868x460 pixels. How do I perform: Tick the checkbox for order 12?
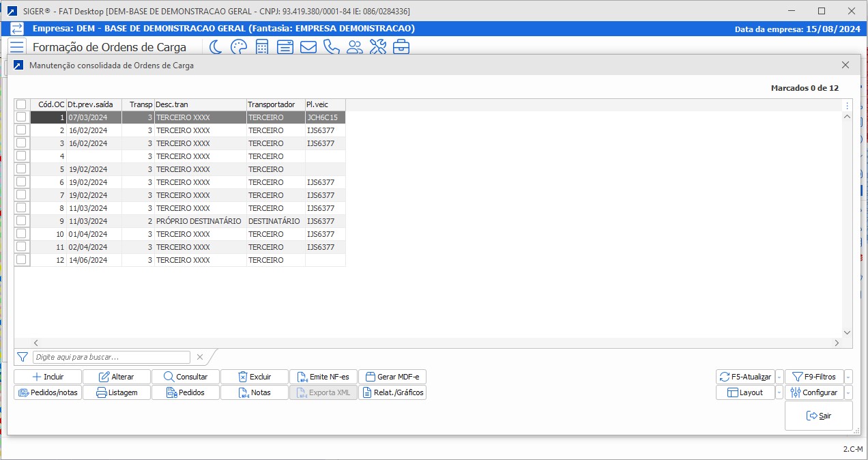pyautogui.click(x=21, y=260)
